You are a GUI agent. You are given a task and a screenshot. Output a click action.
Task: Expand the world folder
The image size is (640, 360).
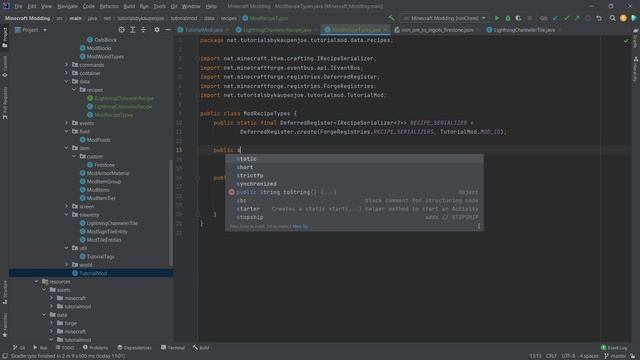coord(67,265)
